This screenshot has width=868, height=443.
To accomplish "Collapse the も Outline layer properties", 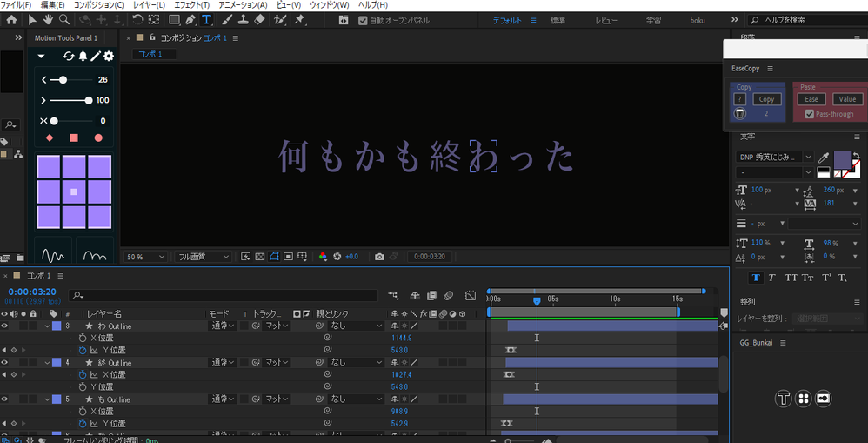I will point(46,399).
